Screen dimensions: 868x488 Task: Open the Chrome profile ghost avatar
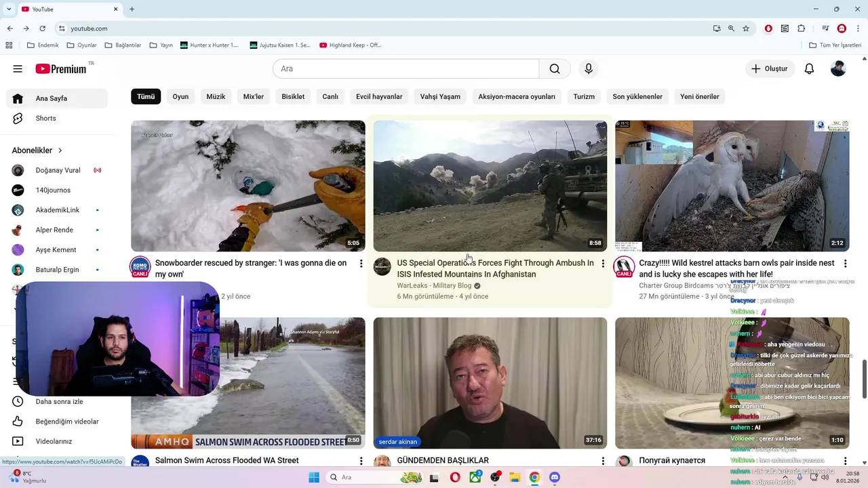[842, 28]
